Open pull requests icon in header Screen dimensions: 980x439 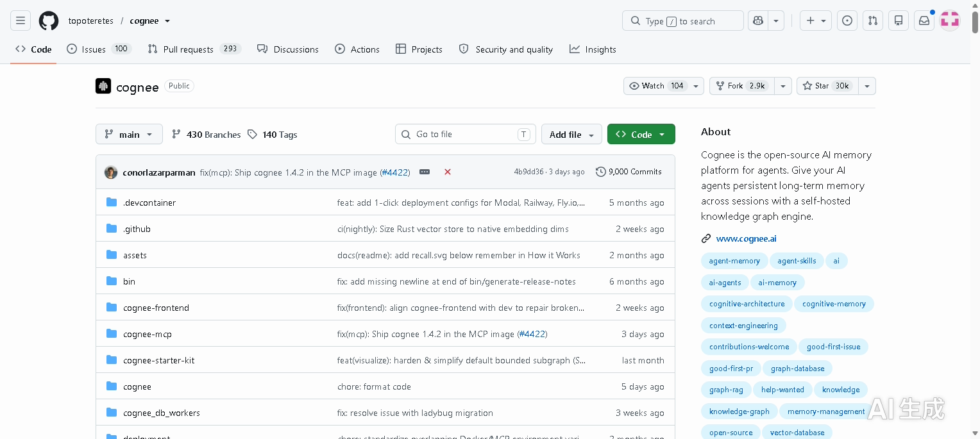(x=873, y=21)
